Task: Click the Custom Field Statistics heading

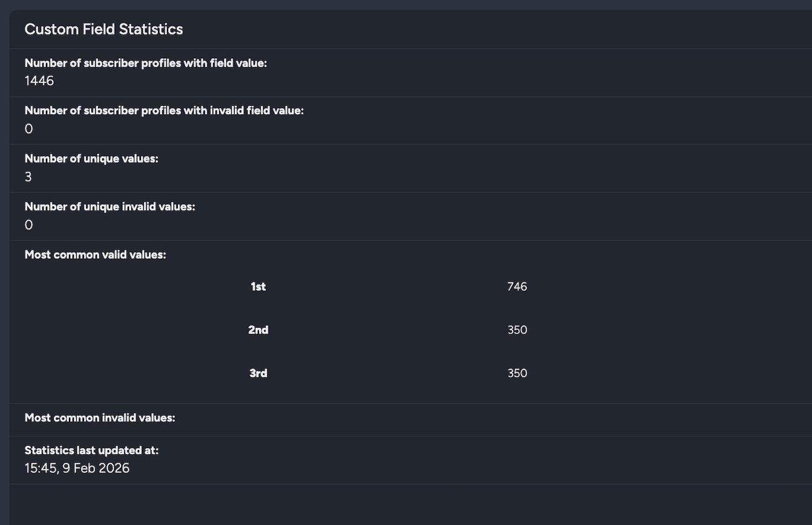Action: (103, 29)
